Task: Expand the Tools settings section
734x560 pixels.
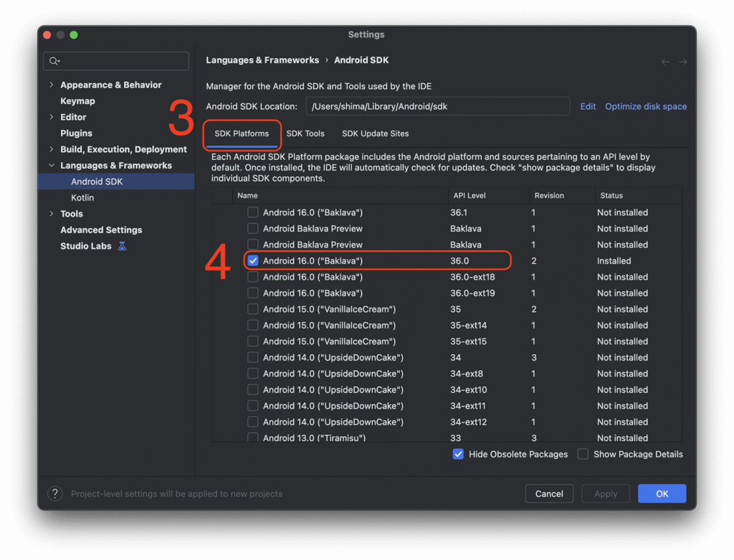Action: click(51, 214)
